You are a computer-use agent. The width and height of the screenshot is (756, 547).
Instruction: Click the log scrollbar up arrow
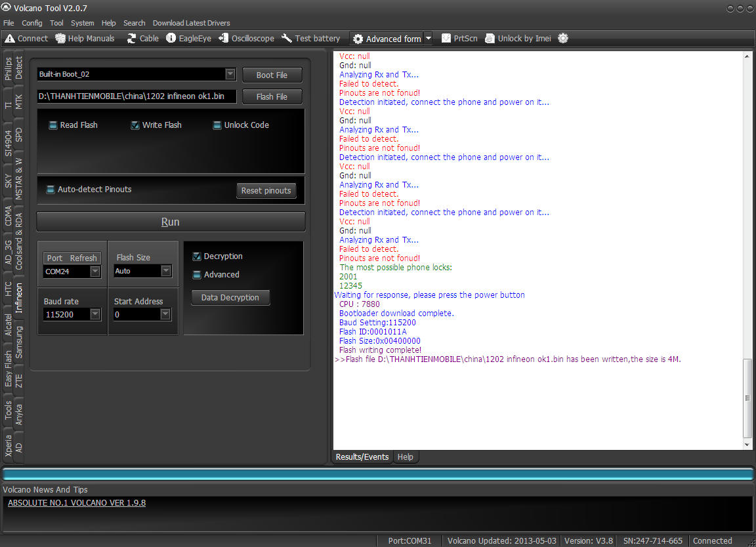pos(747,56)
